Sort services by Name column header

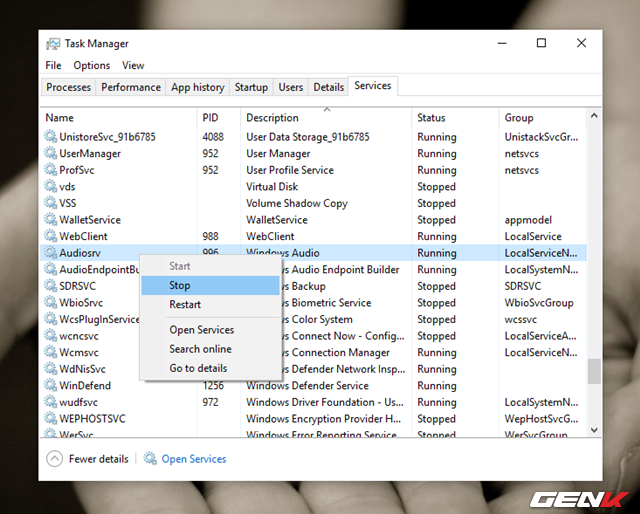(x=119, y=118)
